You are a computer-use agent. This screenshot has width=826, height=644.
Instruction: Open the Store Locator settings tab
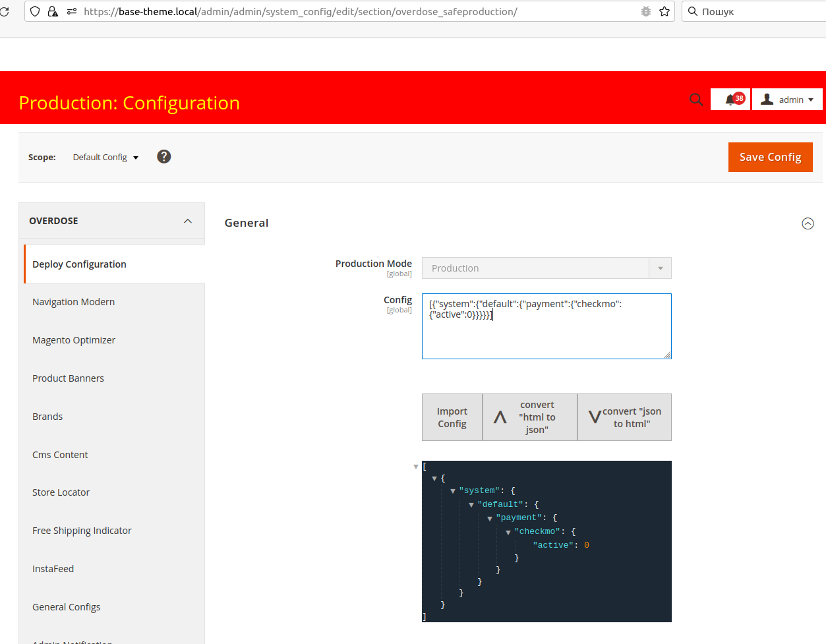coord(61,492)
